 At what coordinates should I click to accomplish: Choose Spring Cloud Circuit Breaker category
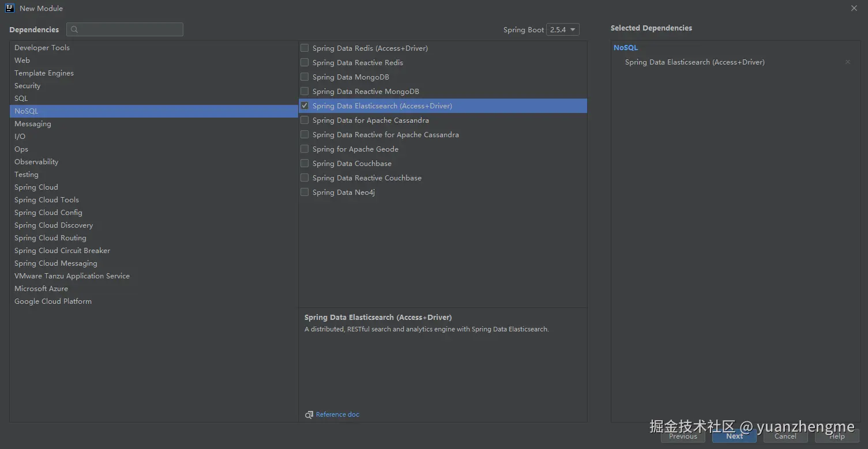[x=153, y=251]
